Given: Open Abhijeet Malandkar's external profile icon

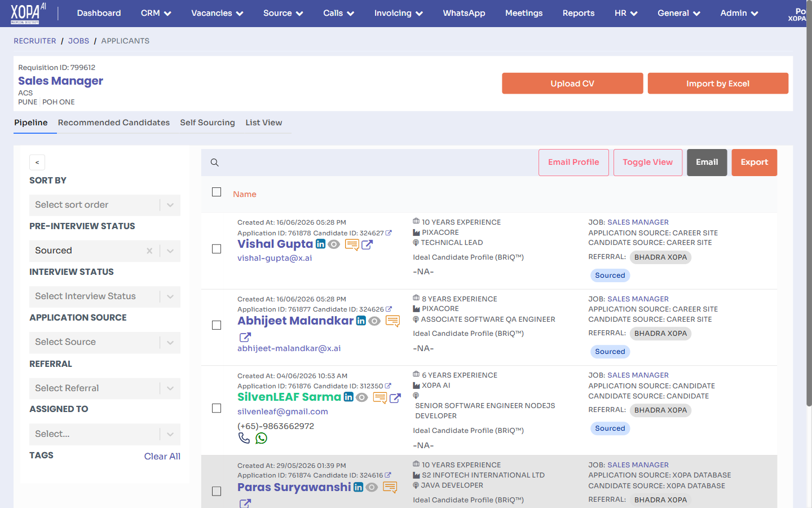Looking at the screenshot, I should (245, 337).
